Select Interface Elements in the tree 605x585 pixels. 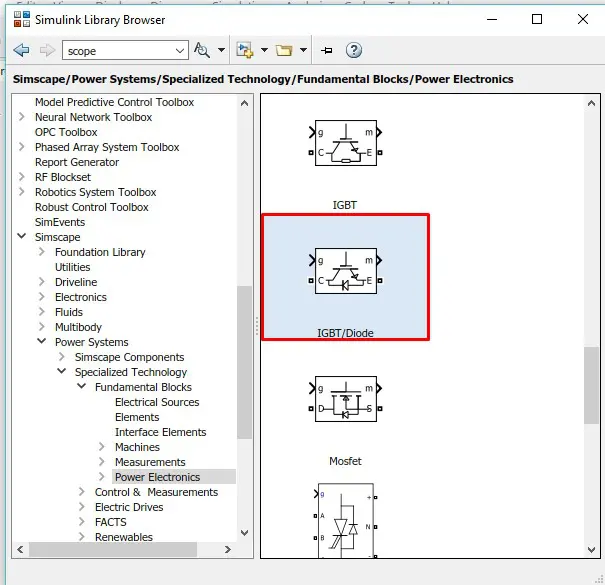[160, 432]
